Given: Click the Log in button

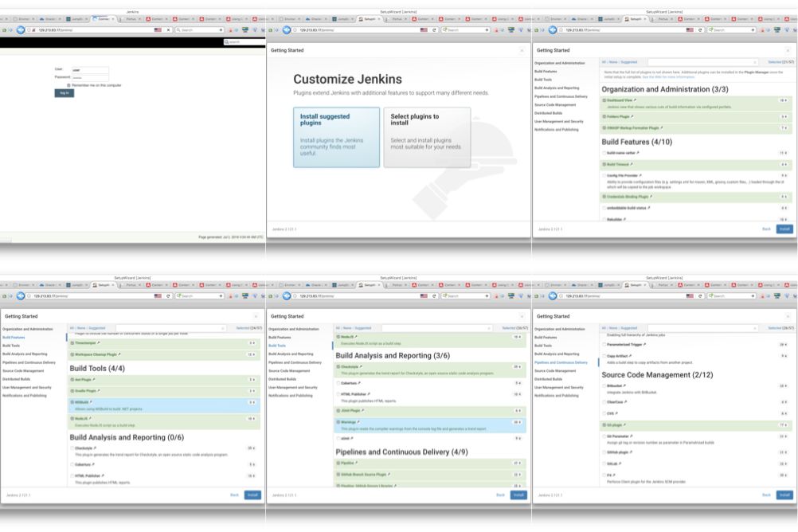Looking at the screenshot, I should click(65, 93).
